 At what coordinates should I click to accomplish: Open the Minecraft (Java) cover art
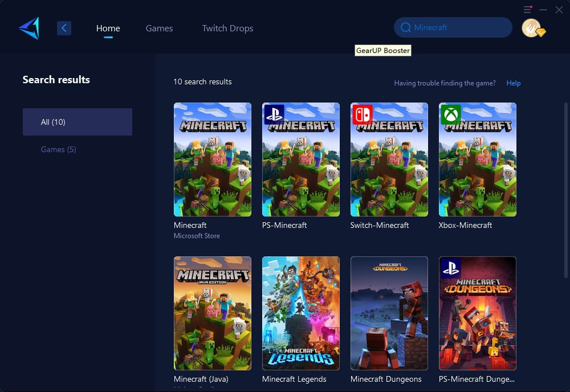[212, 313]
